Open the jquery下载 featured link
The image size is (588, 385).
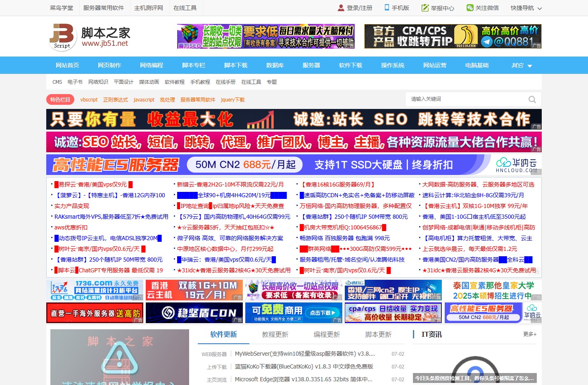(232, 99)
